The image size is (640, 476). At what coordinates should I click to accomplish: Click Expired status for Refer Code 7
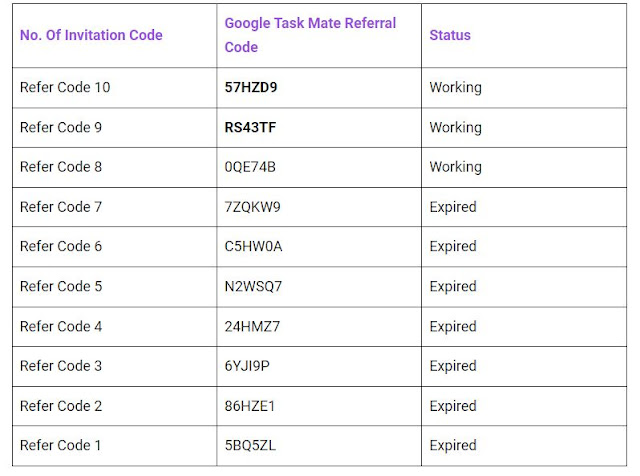coord(453,207)
